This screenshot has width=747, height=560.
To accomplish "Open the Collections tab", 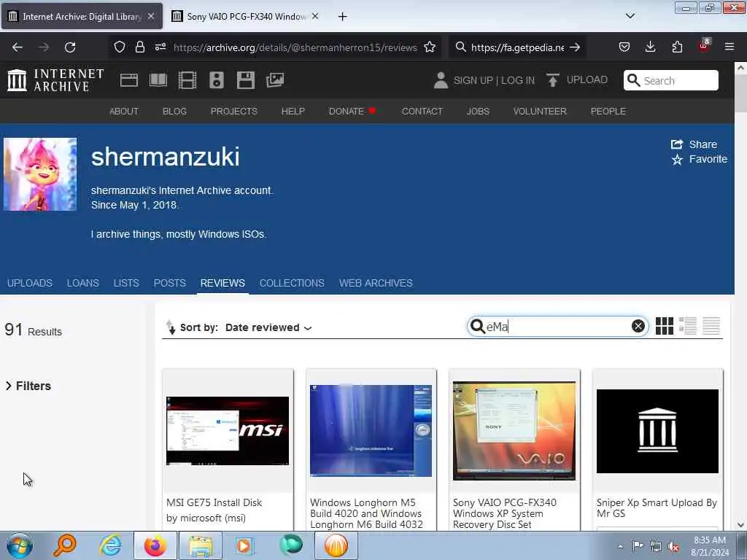I will click(x=292, y=283).
